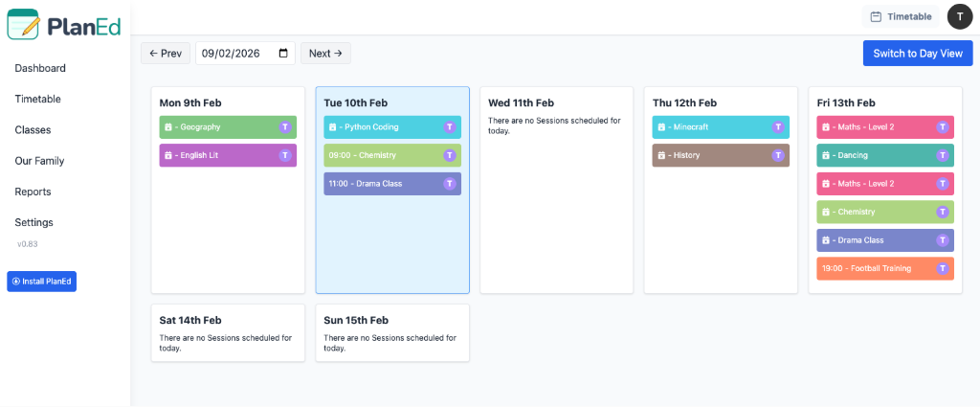Click the T avatar on Python Coding
This screenshot has width=980, height=407.
tap(449, 127)
